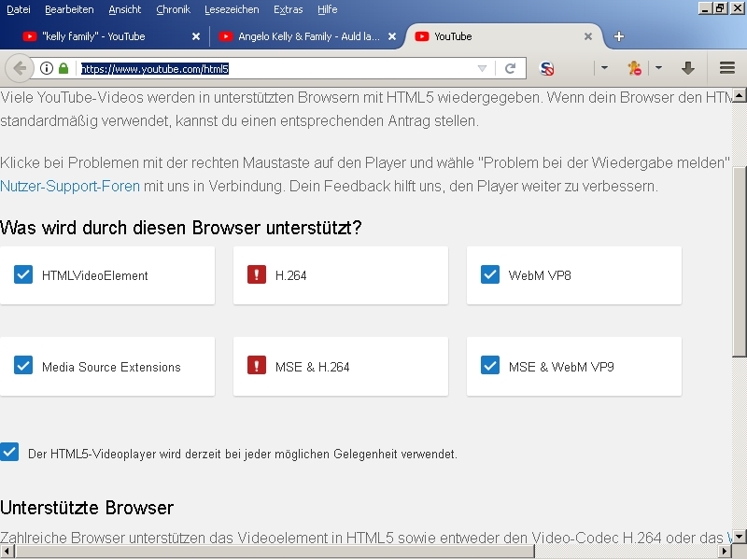Click the URL address field

[x=280, y=68]
